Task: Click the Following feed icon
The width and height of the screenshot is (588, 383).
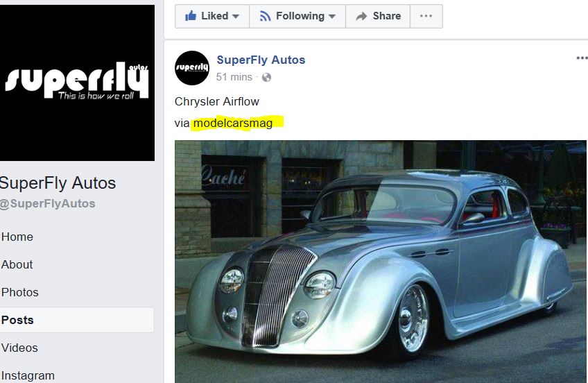Action: coord(265,16)
